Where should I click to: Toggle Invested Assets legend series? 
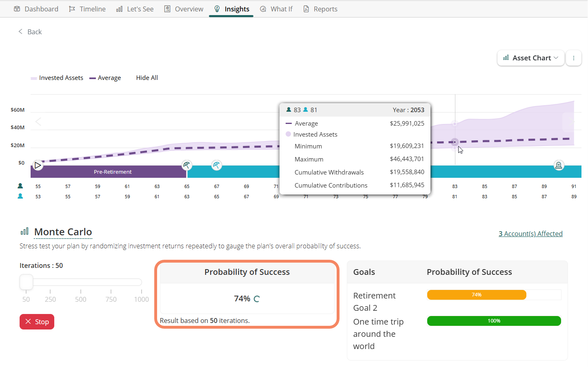click(57, 78)
